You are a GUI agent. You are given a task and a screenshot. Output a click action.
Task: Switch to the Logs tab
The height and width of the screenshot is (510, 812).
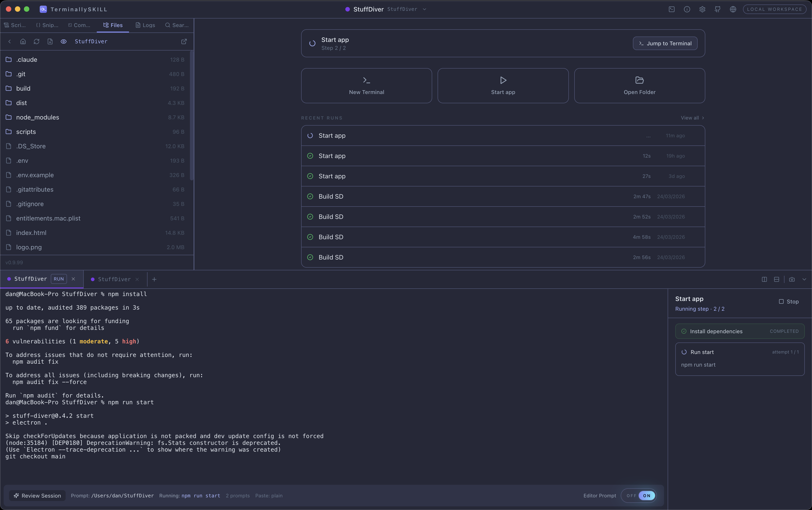[145, 25]
